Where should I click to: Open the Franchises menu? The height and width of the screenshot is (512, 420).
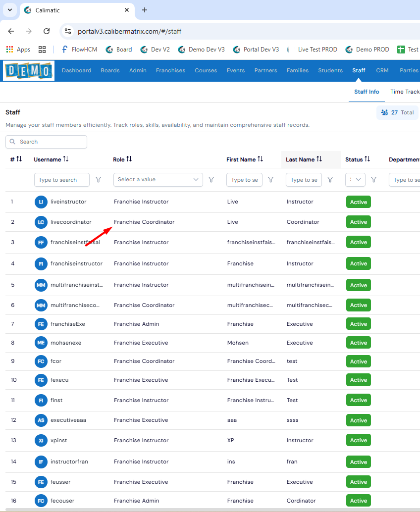coord(170,70)
